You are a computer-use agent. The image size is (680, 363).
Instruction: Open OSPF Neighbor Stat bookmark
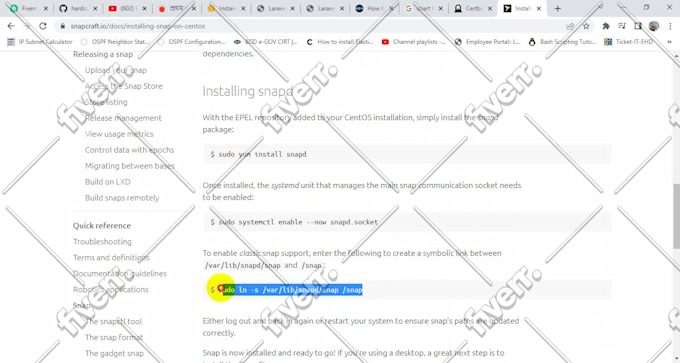114,42
